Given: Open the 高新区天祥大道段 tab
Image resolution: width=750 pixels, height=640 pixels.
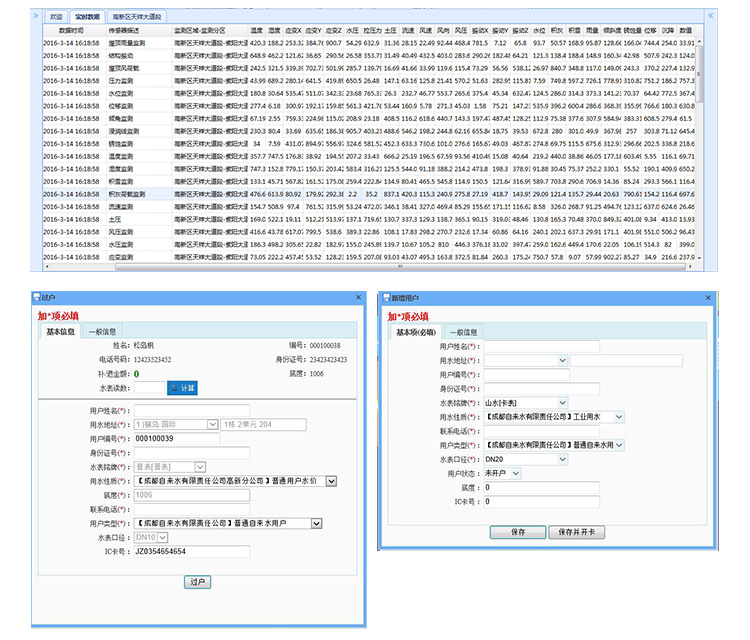Looking at the screenshot, I should pos(137,17).
